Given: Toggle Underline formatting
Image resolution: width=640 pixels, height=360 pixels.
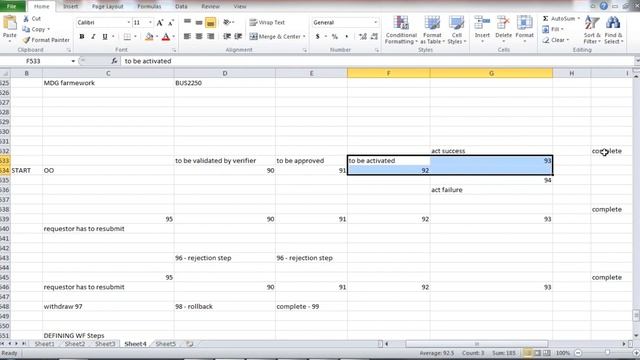Looking at the screenshot, I should 105,37.
